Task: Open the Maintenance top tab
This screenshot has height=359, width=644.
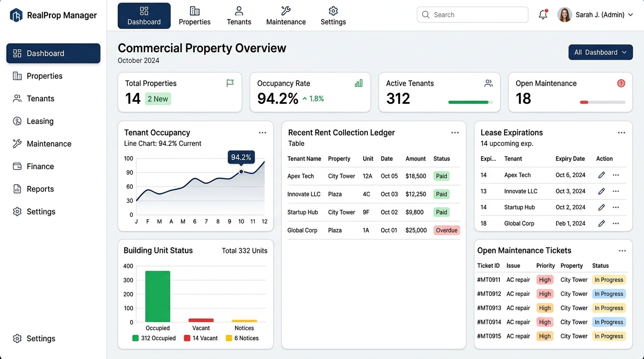Action: tap(286, 16)
